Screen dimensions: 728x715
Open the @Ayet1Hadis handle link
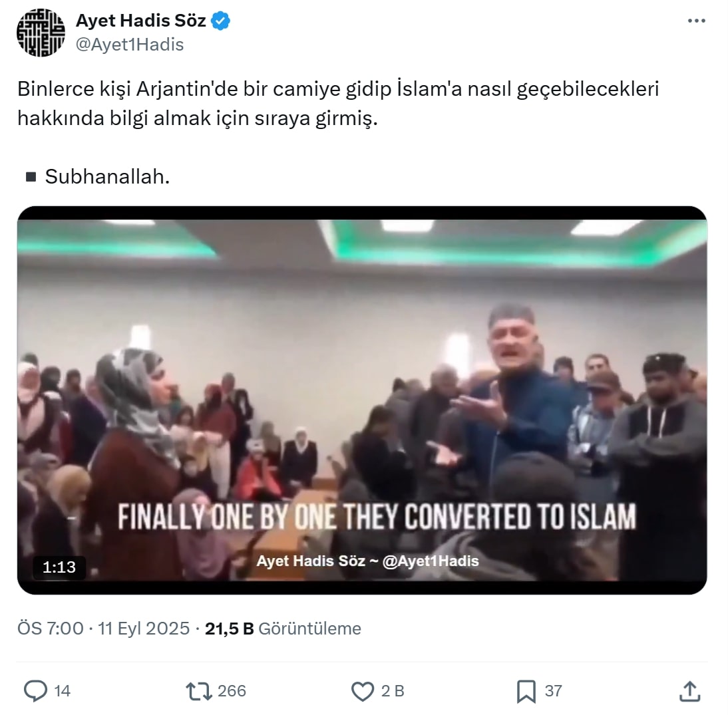130,45
